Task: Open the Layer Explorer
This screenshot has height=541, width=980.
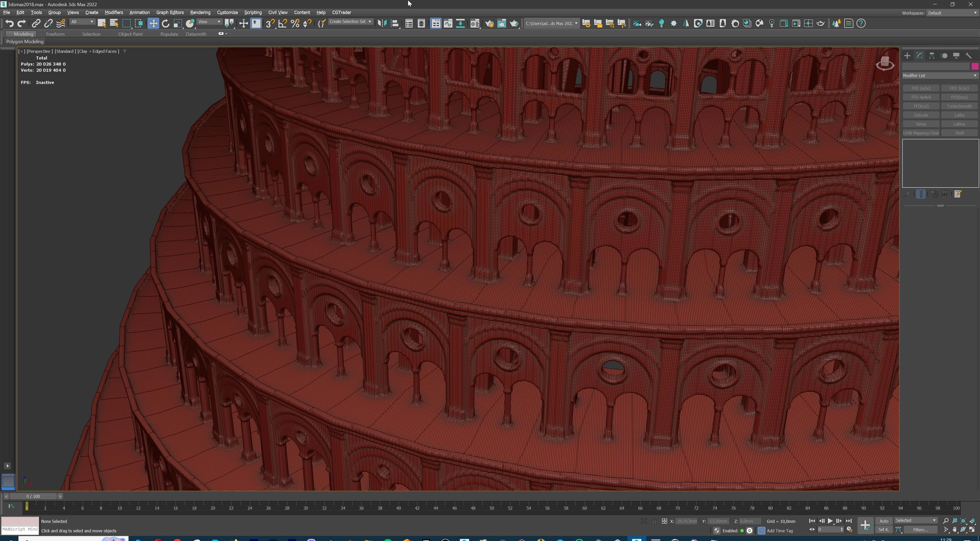Action: 421,23
